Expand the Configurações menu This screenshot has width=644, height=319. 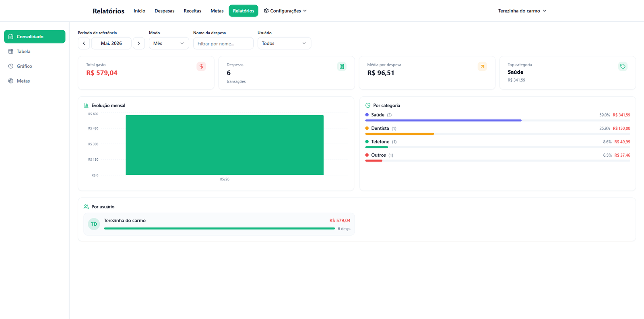[x=285, y=11]
